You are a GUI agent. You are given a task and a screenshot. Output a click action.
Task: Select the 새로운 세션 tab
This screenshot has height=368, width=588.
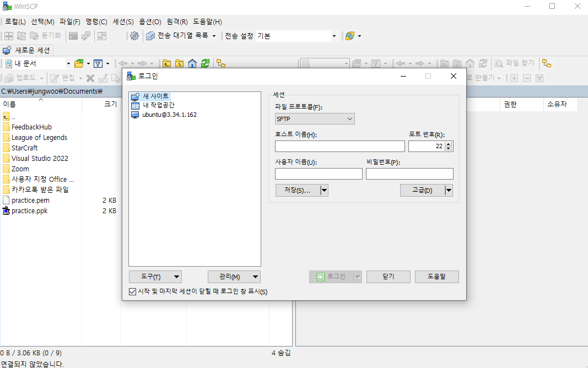coord(26,50)
